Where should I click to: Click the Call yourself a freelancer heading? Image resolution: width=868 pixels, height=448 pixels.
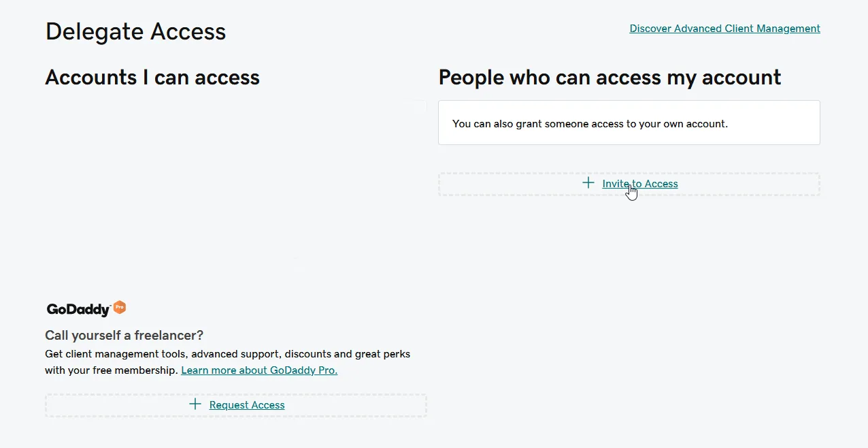pyautogui.click(x=124, y=335)
